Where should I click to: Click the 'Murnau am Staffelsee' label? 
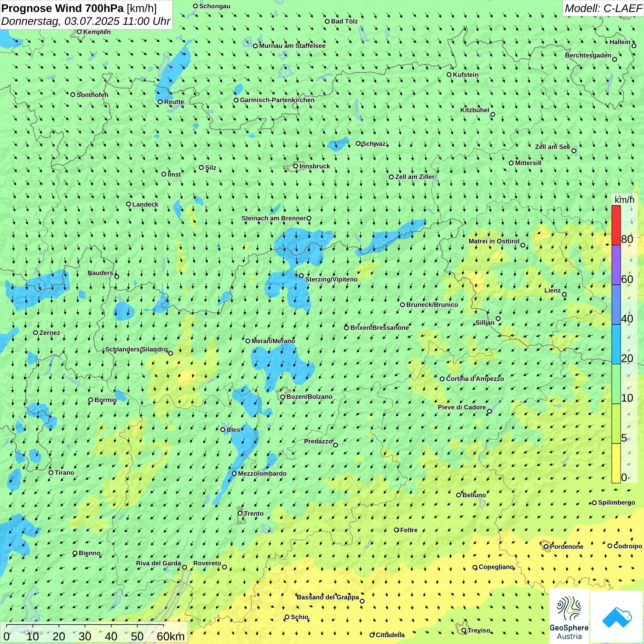point(292,46)
